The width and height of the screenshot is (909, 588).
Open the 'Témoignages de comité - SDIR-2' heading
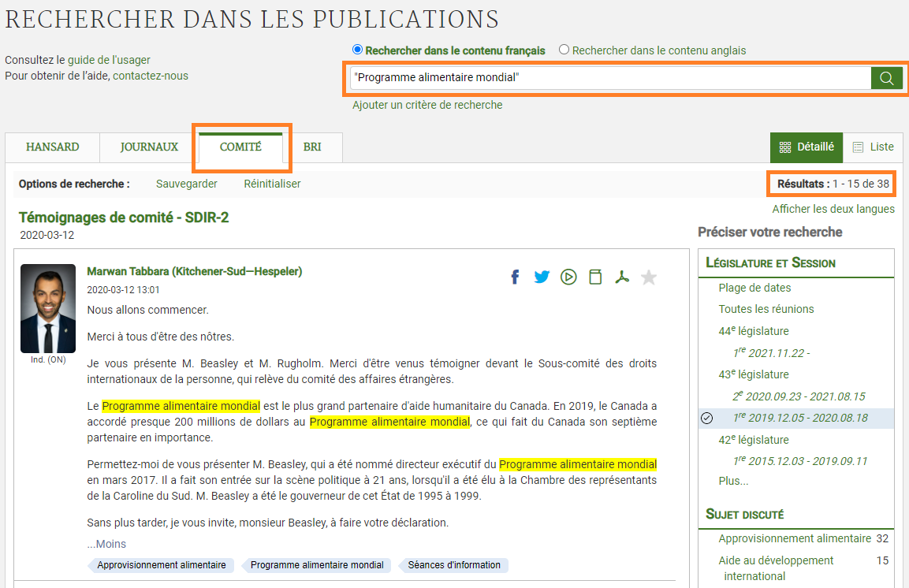point(124,218)
